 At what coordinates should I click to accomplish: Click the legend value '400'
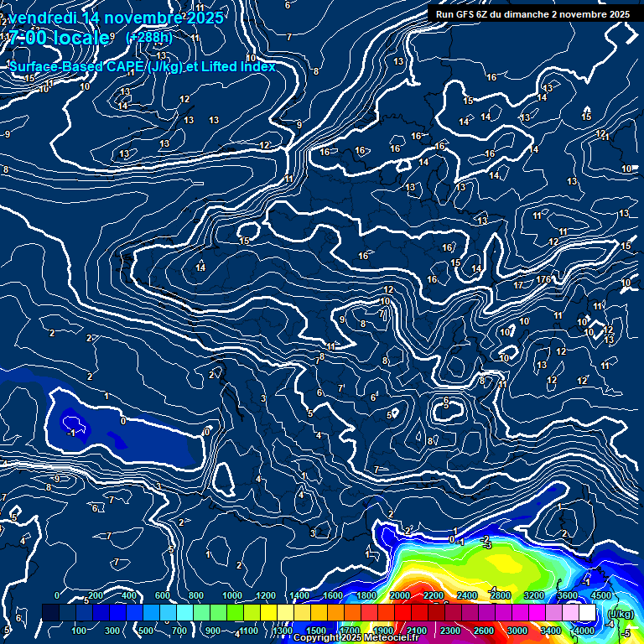tap(129, 595)
